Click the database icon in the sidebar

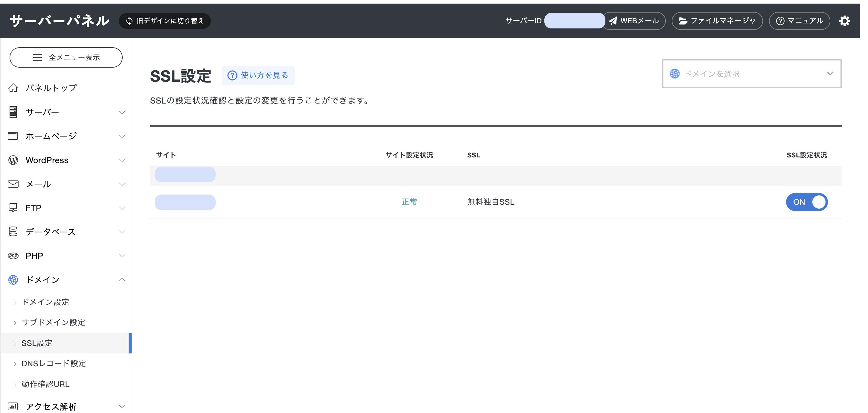(13, 232)
